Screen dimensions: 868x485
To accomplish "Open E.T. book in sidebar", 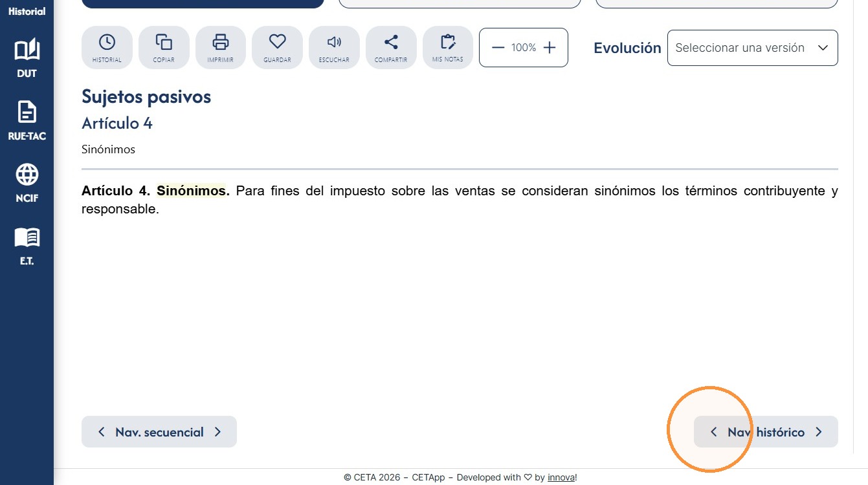I will 27,246.
